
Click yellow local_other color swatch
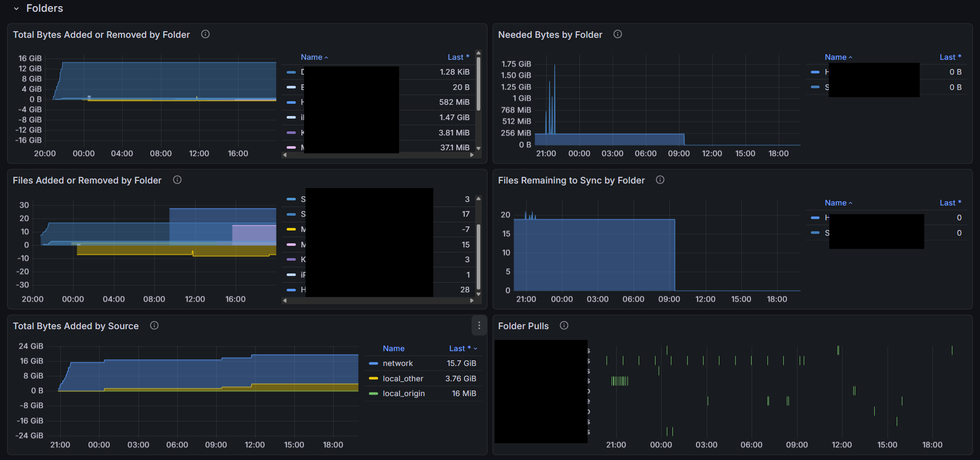tap(374, 379)
